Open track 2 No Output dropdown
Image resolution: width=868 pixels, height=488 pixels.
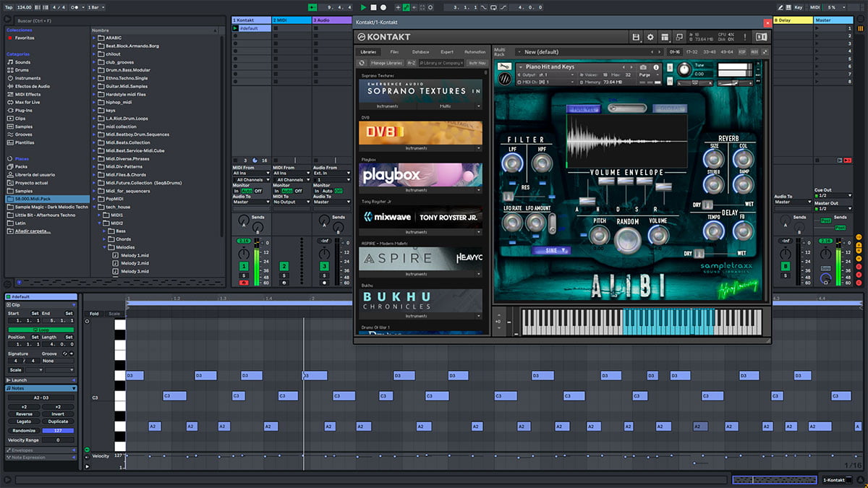coord(292,202)
